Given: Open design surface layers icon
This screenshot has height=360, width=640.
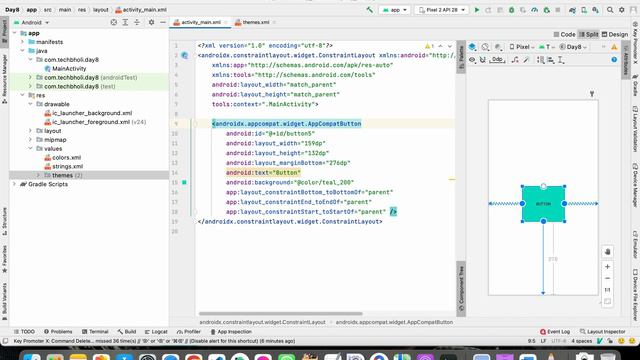Looking at the screenshot, I should 472,47.
